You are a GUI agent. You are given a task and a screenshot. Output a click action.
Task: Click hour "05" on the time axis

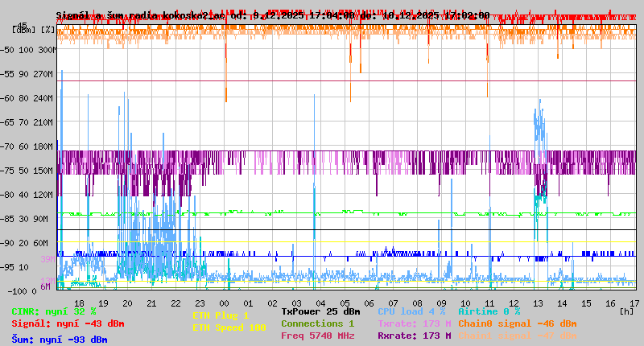tap(345, 303)
